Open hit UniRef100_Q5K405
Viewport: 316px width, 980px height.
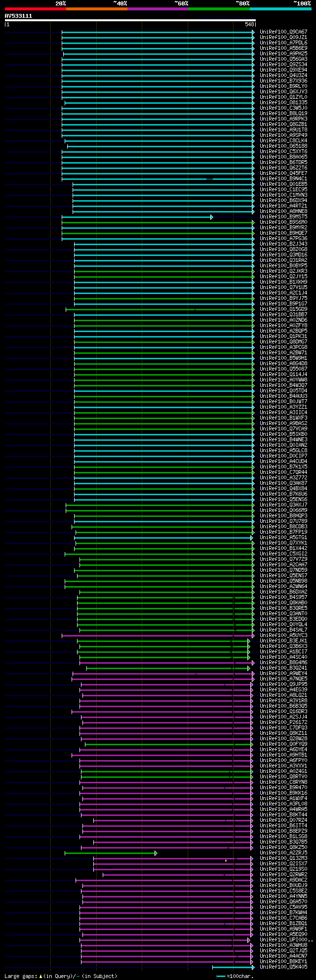point(283,967)
